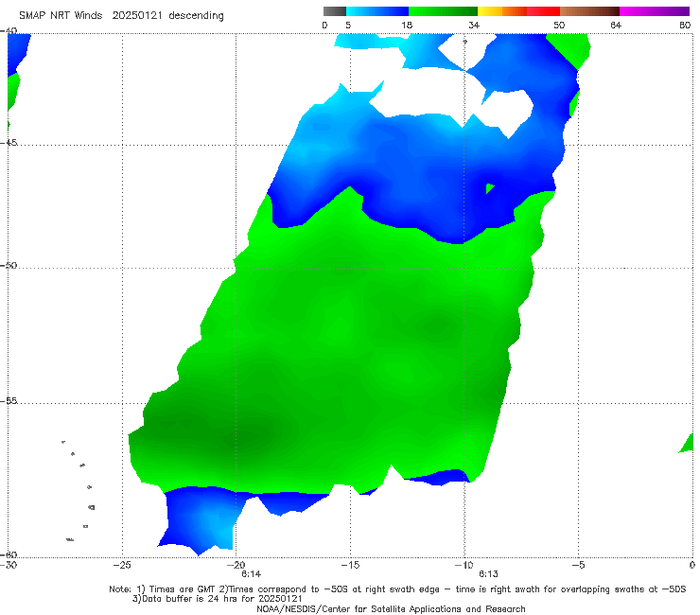Click the longitude axis label '-20'
The width and height of the screenshot is (700, 615).
[236, 565]
